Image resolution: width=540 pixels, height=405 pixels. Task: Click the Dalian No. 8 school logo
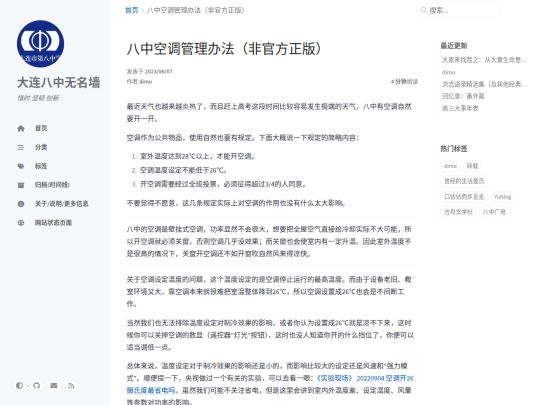pyautogui.click(x=40, y=44)
